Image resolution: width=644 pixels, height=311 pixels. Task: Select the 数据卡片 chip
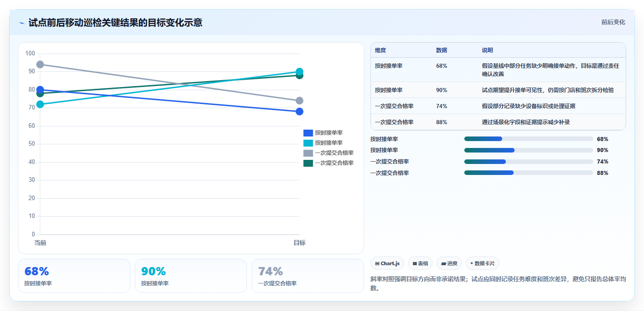coord(483,263)
